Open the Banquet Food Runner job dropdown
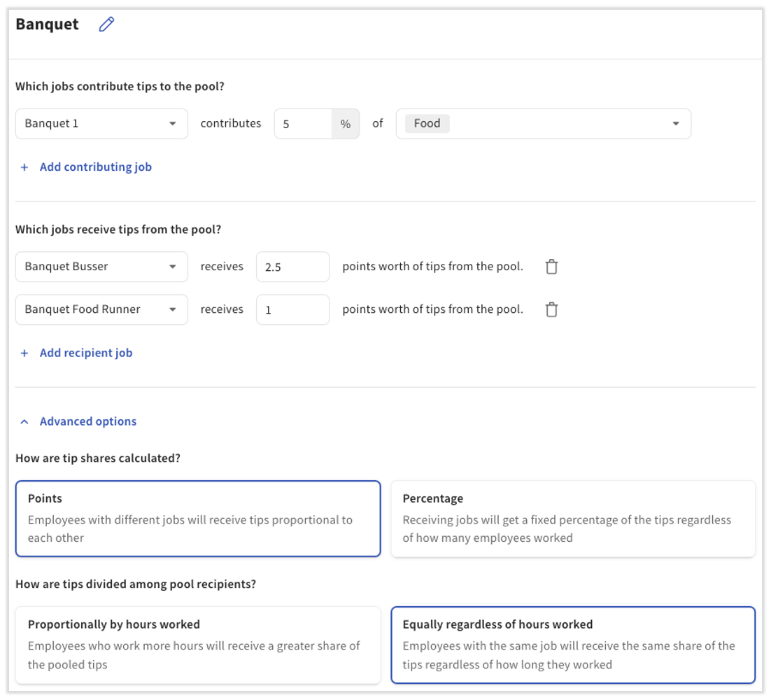 point(101,309)
